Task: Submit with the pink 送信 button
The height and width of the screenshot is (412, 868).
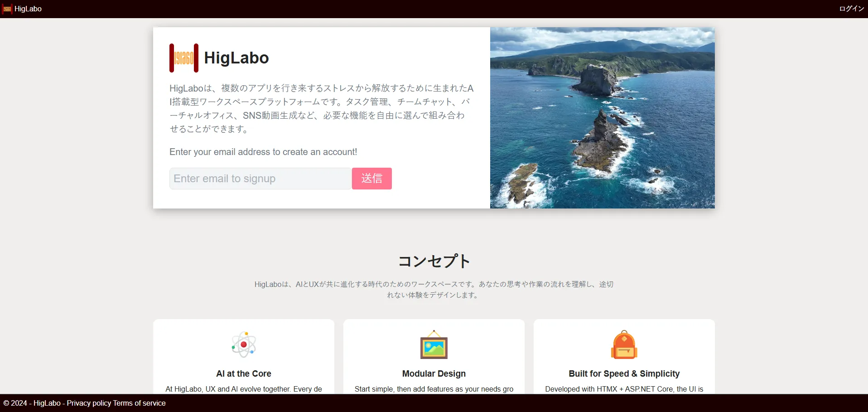Action: pyautogui.click(x=372, y=179)
